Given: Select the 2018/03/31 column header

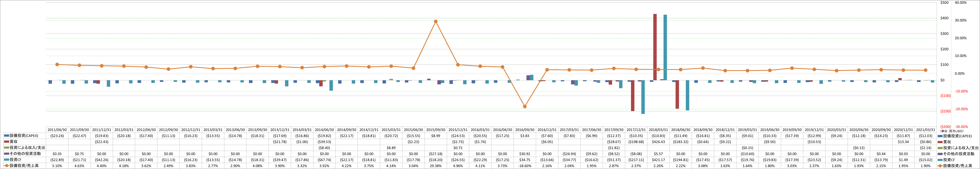Looking at the screenshot, I should tap(659, 130).
